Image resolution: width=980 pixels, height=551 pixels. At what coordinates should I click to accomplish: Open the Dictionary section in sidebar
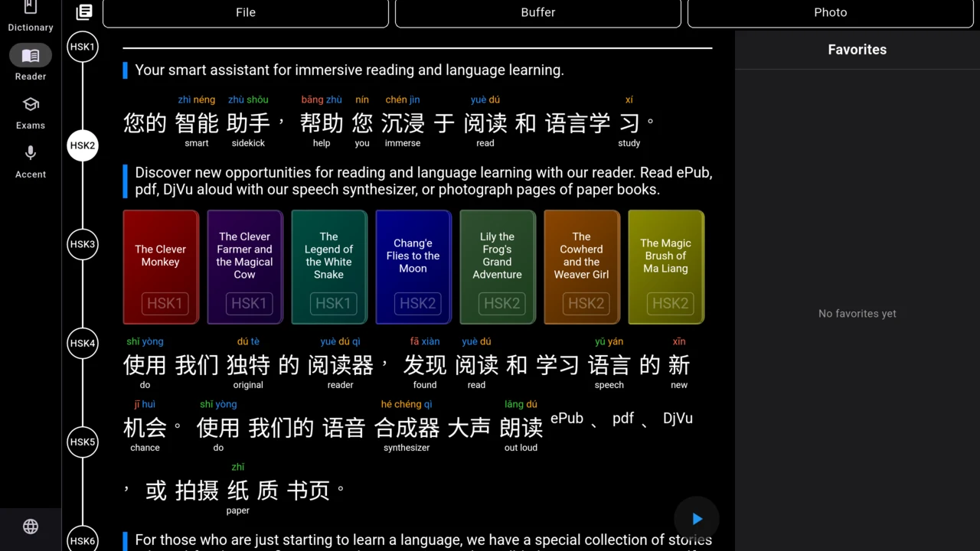pyautogui.click(x=31, y=17)
